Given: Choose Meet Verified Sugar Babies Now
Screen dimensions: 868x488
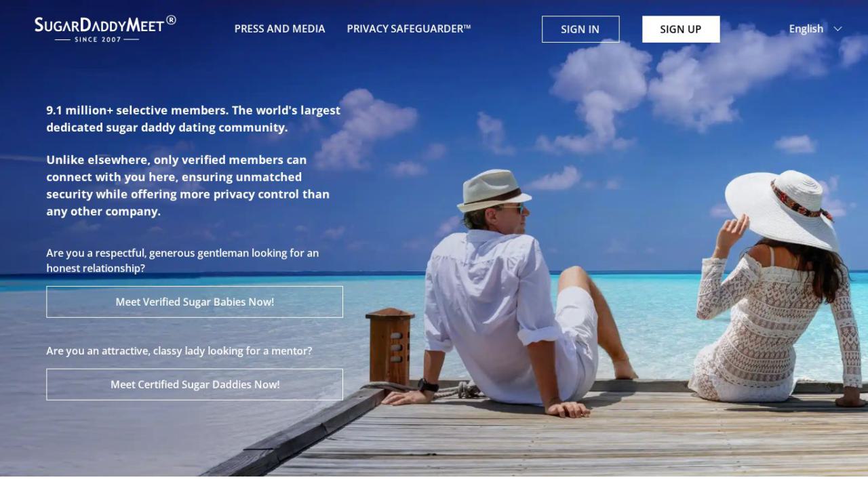Looking at the screenshot, I should [195, 302].
